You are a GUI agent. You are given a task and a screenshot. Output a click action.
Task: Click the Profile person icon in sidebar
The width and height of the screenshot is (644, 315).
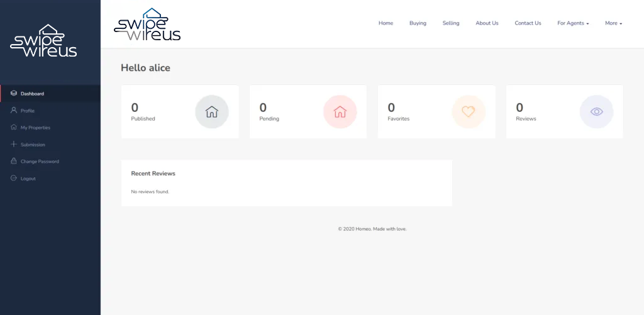click(x=14, y=111)
